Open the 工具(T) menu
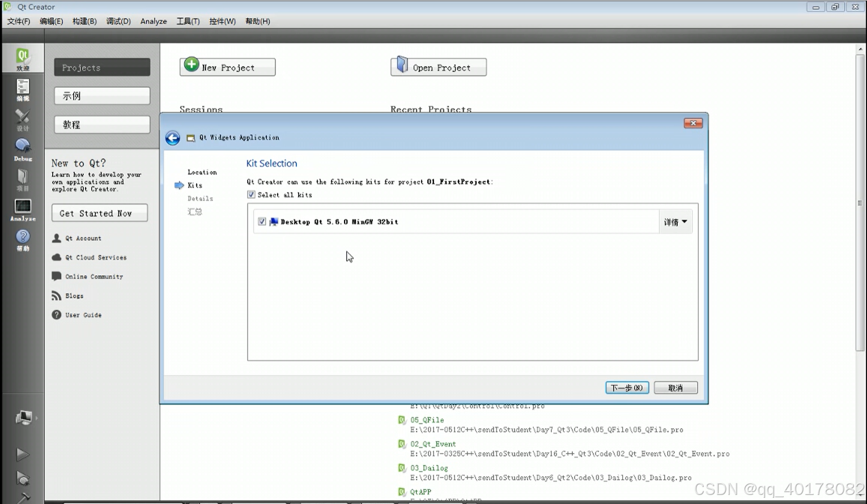This screenshot has height=504, width=867. 188,21
